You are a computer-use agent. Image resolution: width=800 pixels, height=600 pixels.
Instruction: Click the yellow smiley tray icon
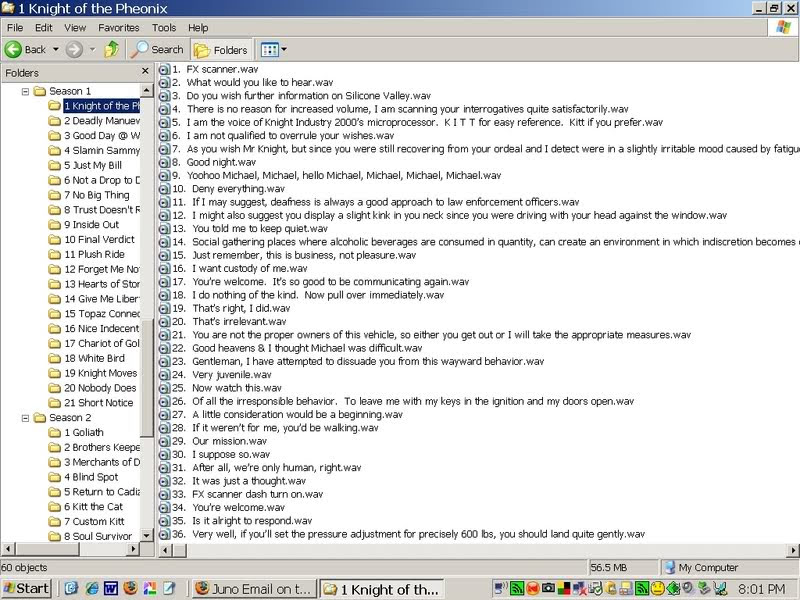click(x=657, y=588)
